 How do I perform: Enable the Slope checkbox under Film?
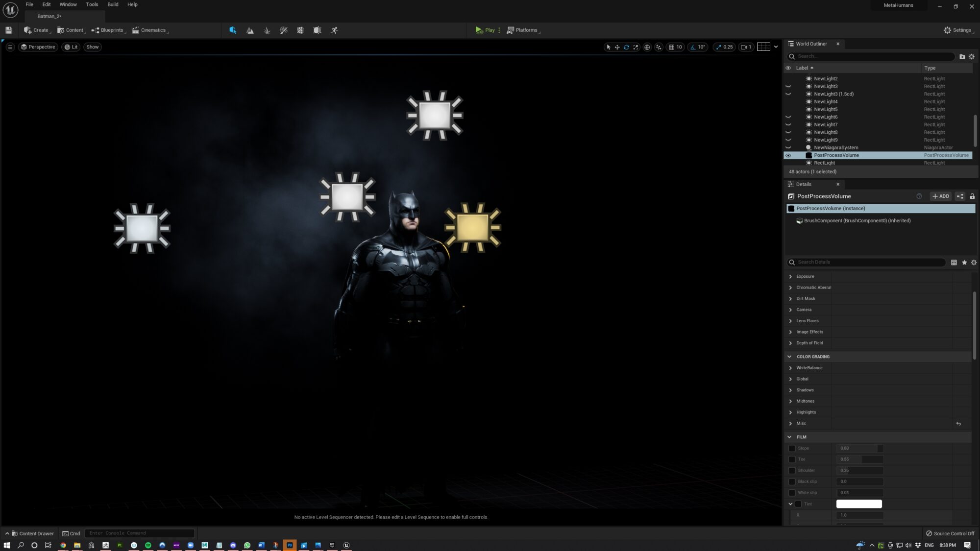792,448
